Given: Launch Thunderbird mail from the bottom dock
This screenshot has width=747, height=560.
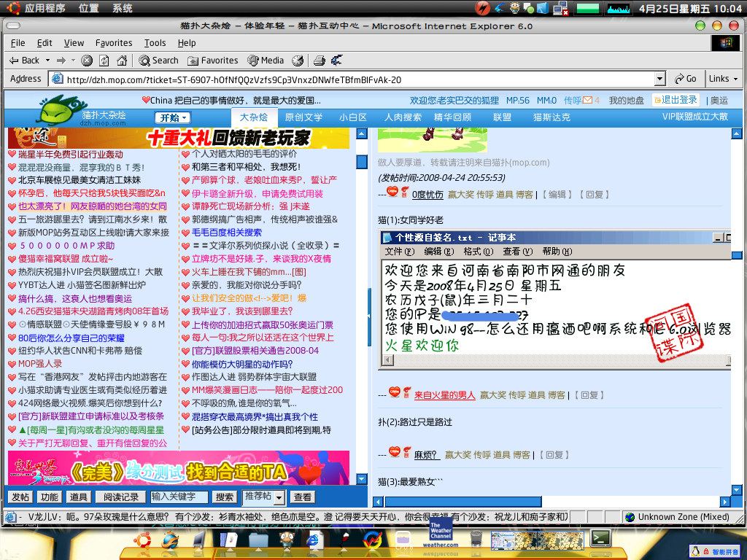Looking at the screenshot, I should click(x=170, y=540).
